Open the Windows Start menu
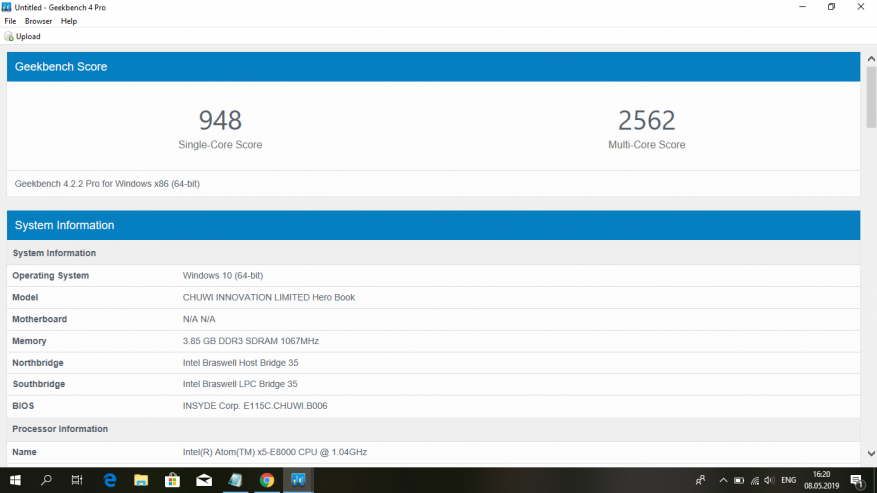 point(15,480)
